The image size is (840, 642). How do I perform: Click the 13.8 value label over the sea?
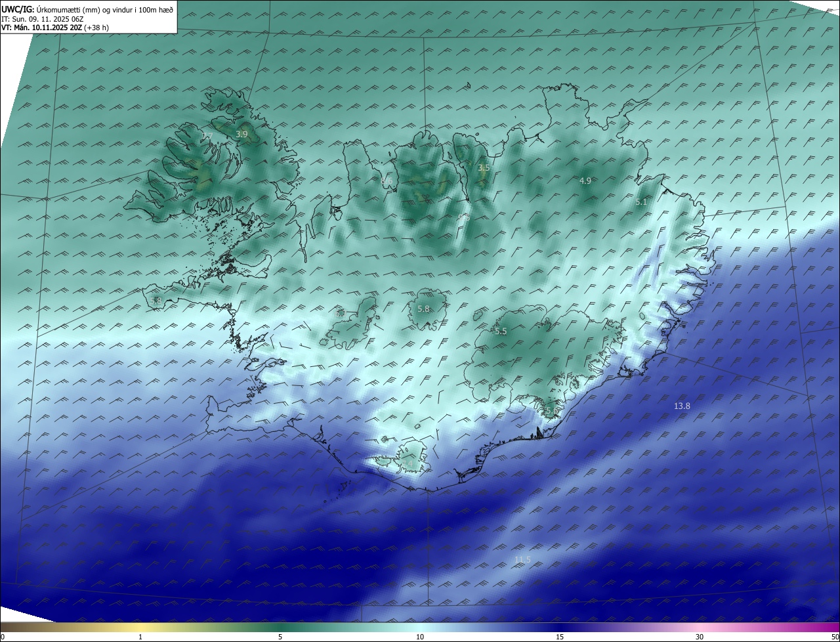point(682,406)
